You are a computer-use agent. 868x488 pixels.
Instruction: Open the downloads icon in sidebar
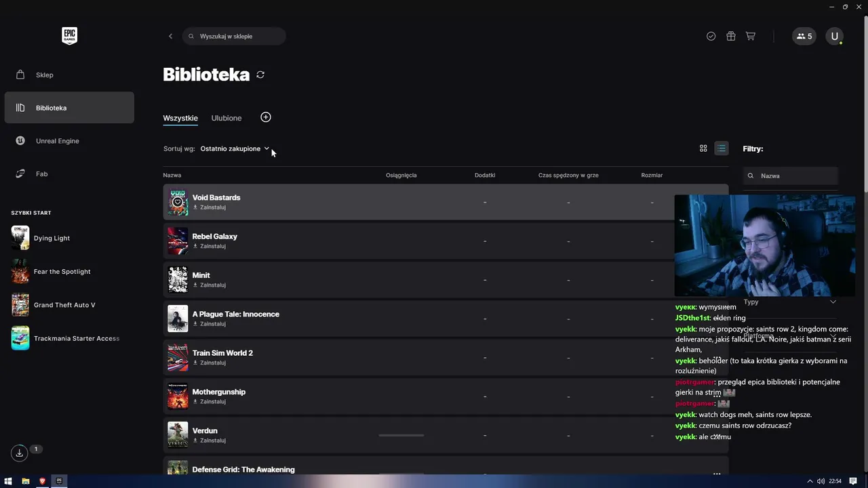19,453
